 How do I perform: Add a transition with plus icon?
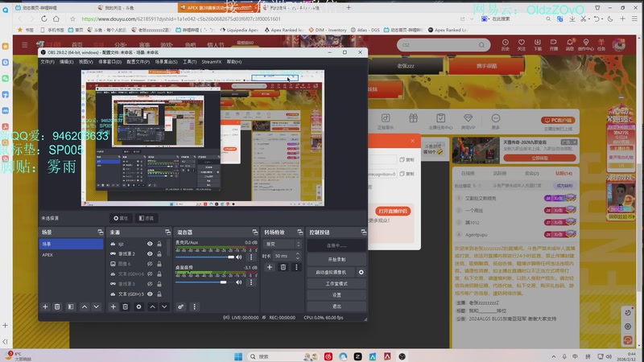coord(270,267)
